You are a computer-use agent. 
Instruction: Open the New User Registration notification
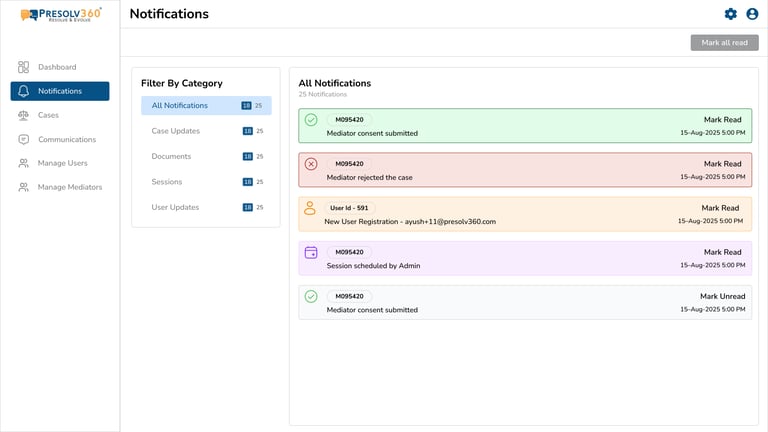click(x=410, y=221)
